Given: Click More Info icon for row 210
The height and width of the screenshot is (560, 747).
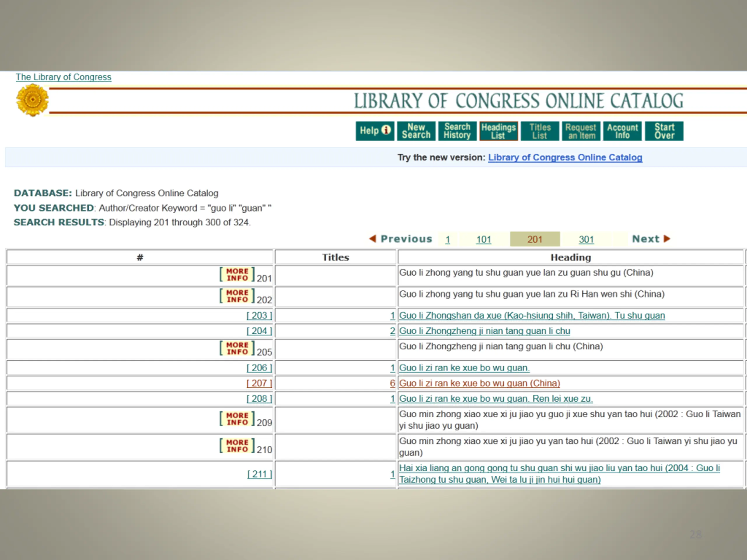Looking at the screenshot, I should coord(237,446).
